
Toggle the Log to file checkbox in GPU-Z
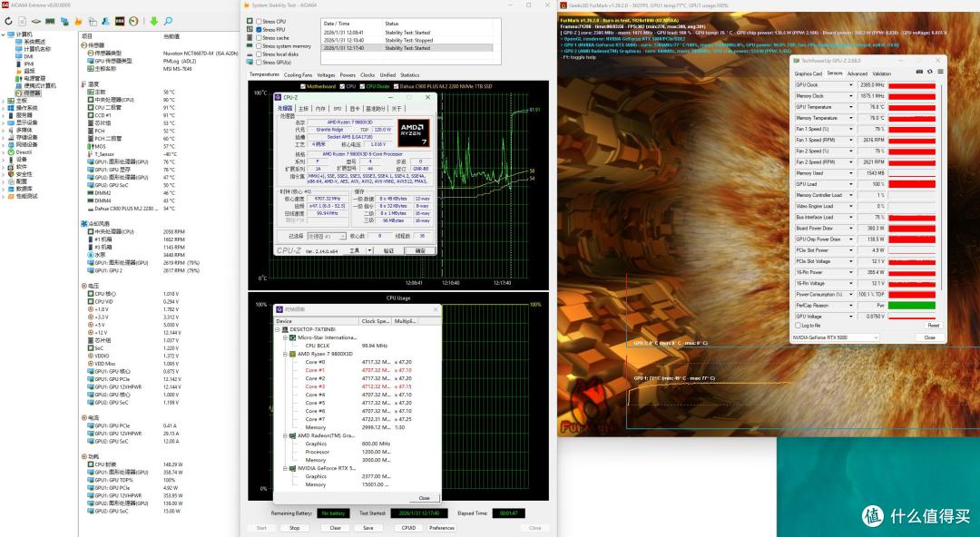pos(798,325)
